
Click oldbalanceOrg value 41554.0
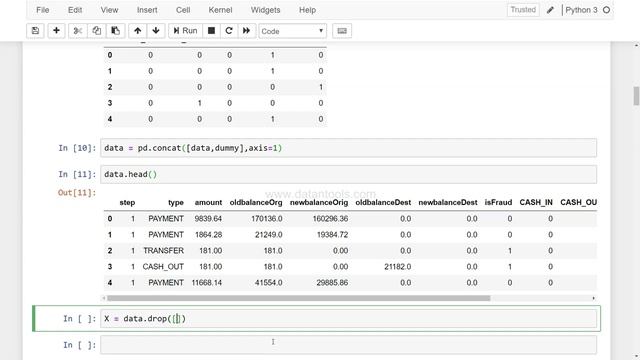click(269, 282)
